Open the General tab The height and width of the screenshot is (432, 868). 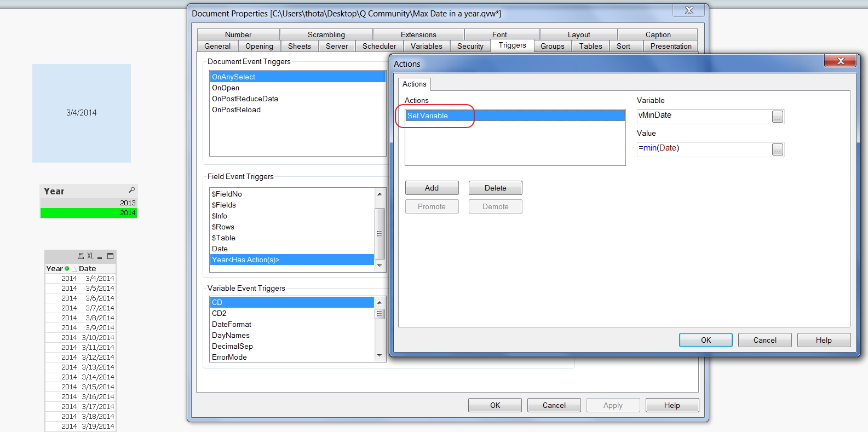217,46
